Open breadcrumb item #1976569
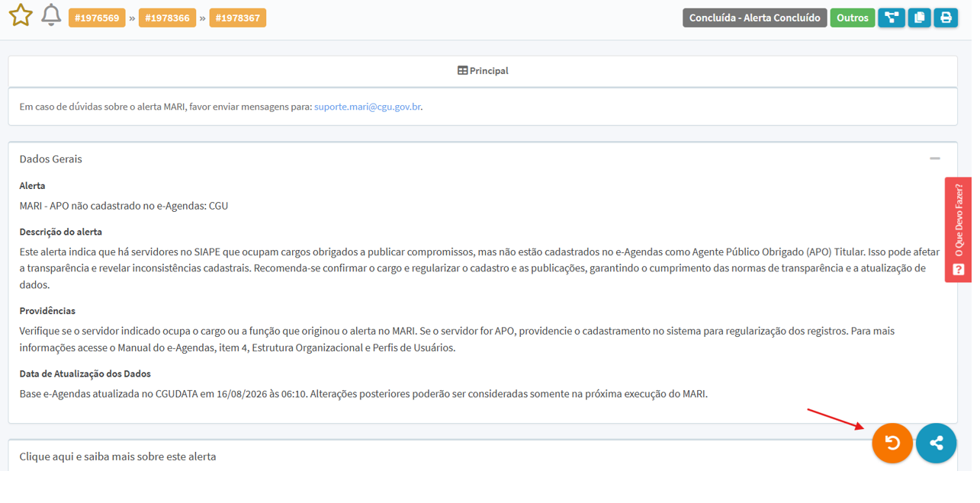 (97, 18)
